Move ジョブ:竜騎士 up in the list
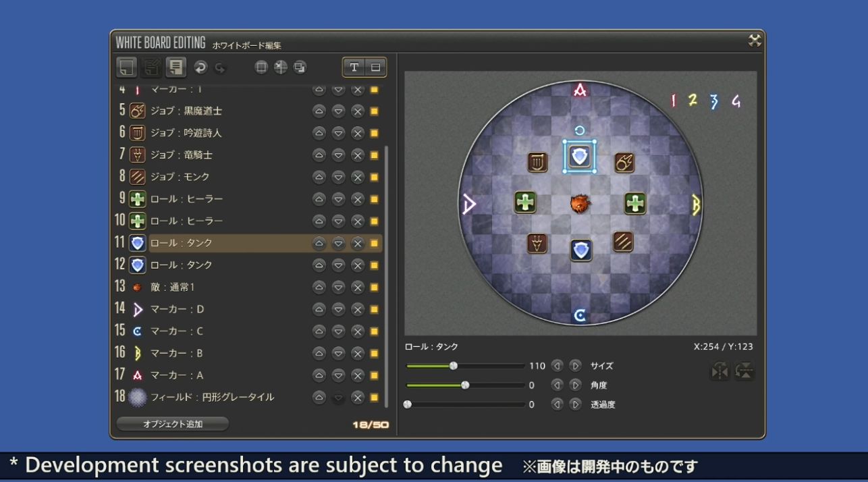 319,155
